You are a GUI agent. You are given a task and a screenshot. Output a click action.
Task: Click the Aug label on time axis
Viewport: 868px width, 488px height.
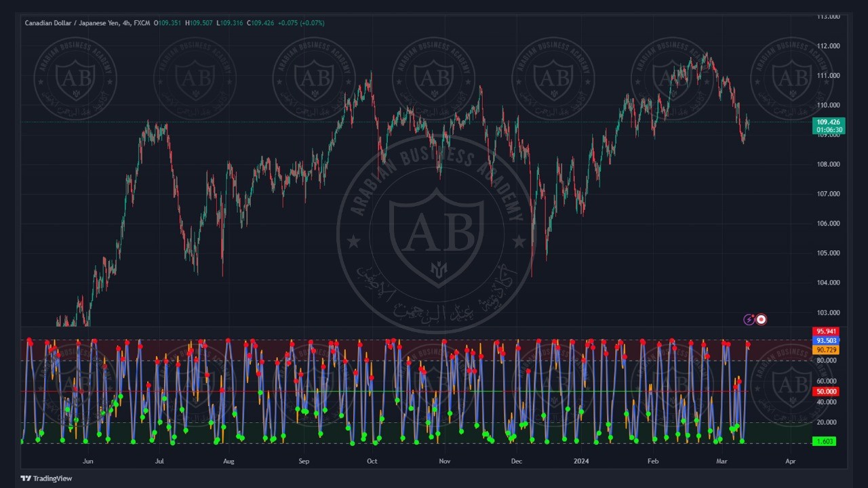point(229,462)
